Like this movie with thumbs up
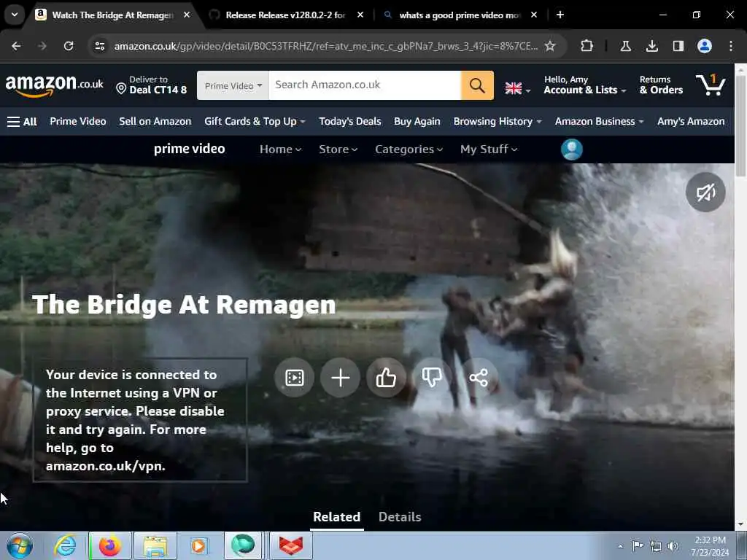 (386, 378)
